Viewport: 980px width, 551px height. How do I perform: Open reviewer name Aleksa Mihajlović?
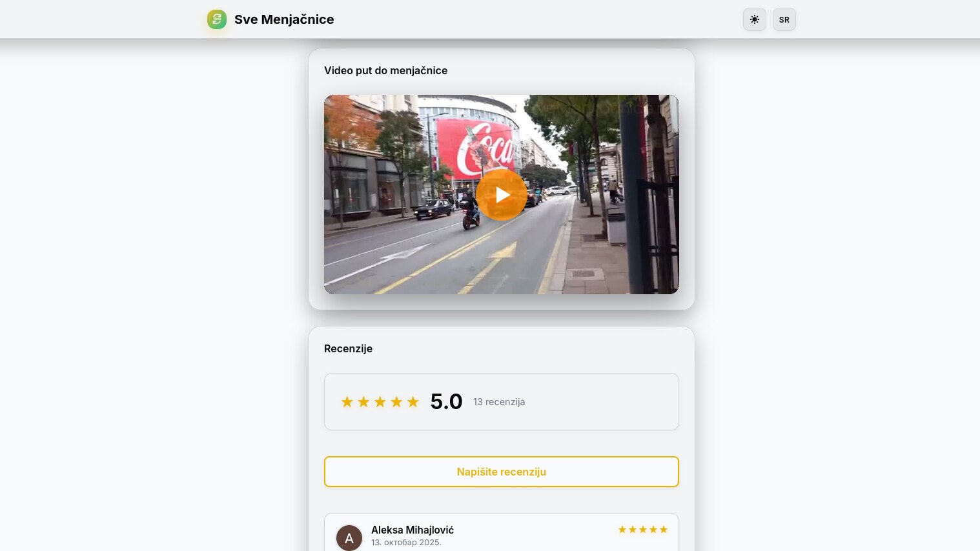point(413,530)
